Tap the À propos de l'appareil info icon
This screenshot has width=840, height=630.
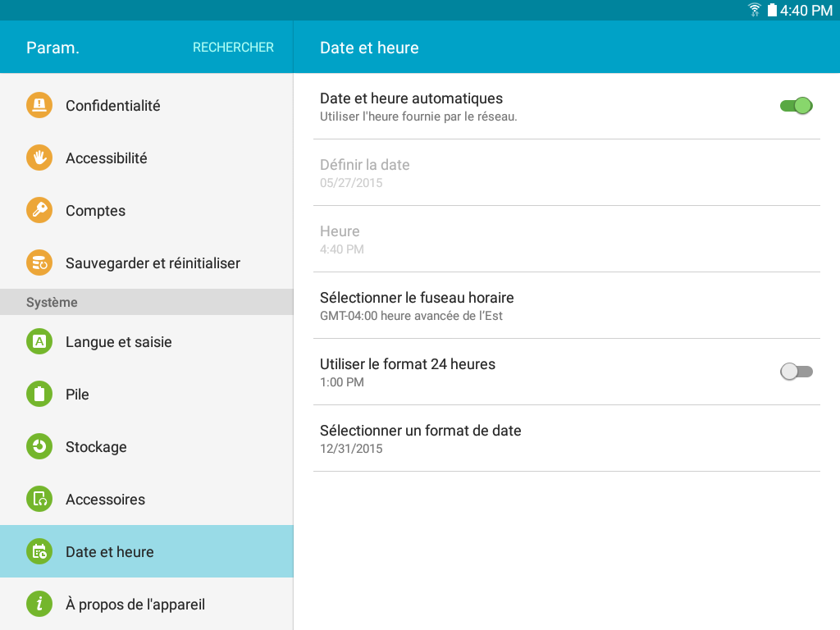point(39,604)
